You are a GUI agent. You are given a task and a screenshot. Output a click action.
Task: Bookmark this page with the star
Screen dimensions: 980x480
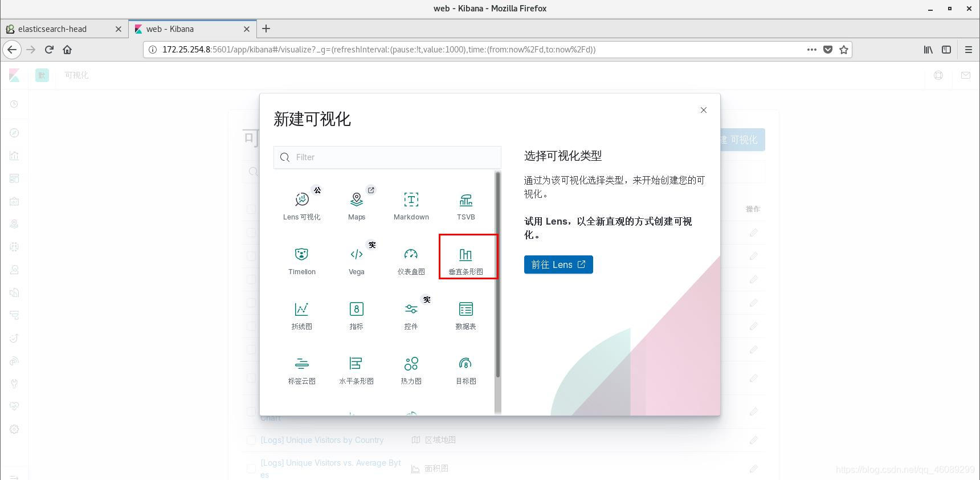(x=844, y=50)
